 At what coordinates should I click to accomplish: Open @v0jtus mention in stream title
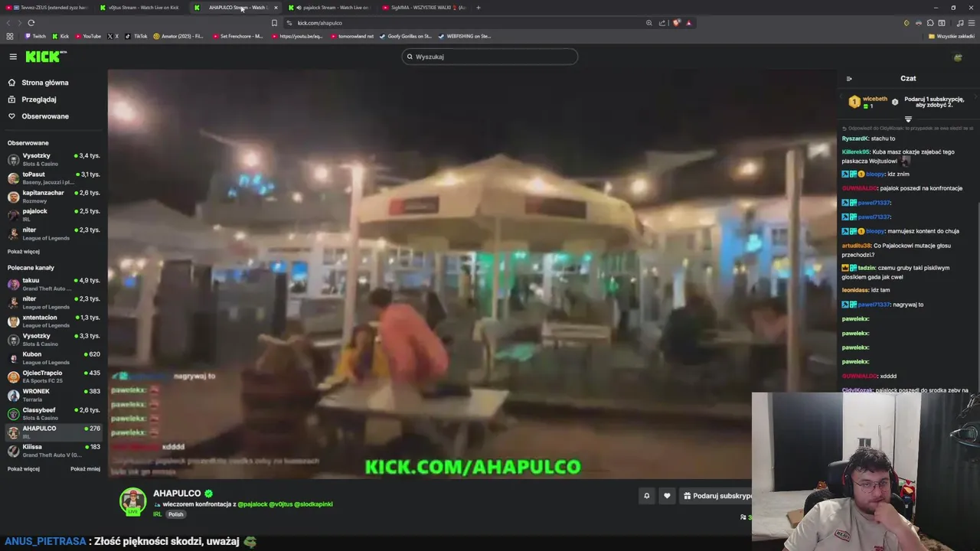point(280,504)
